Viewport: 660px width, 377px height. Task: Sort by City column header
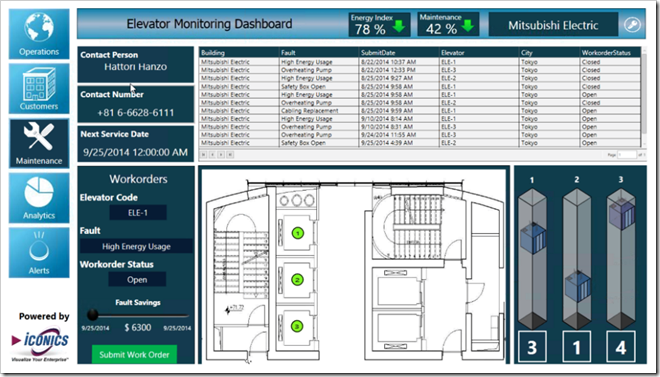[549, 53]
